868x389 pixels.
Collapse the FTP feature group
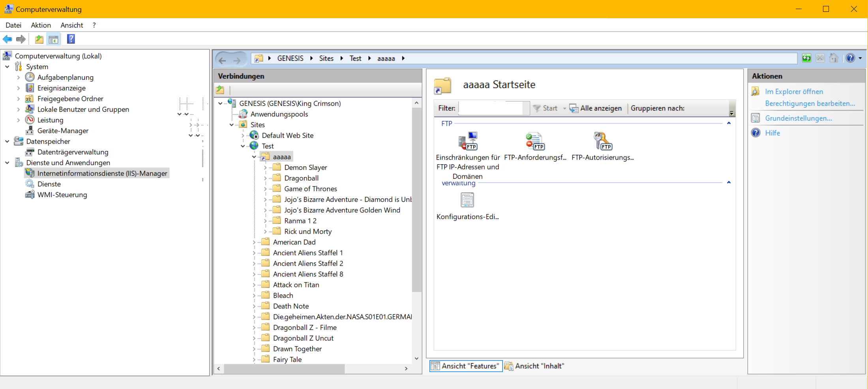(x=729, y=123)
